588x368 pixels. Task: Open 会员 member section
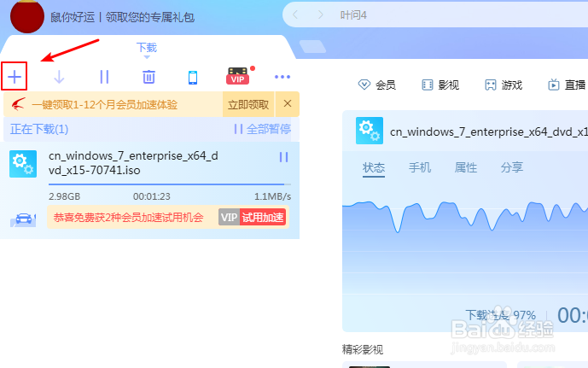pos(377,85)
